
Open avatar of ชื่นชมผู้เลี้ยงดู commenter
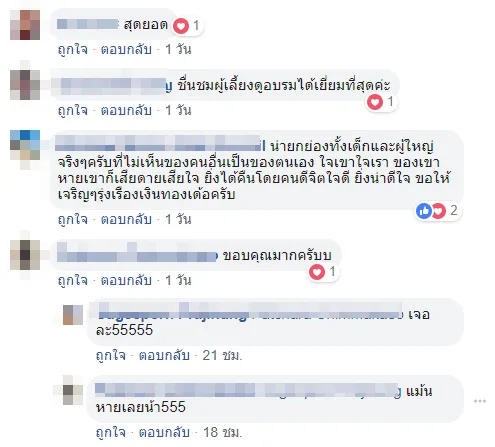pyautogui.click(x=25, y=85)
